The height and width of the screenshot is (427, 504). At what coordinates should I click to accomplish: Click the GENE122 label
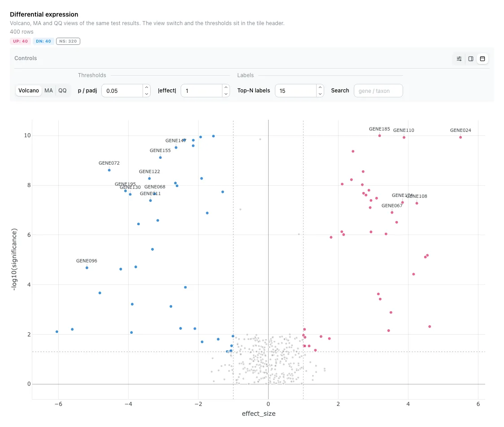149,172
